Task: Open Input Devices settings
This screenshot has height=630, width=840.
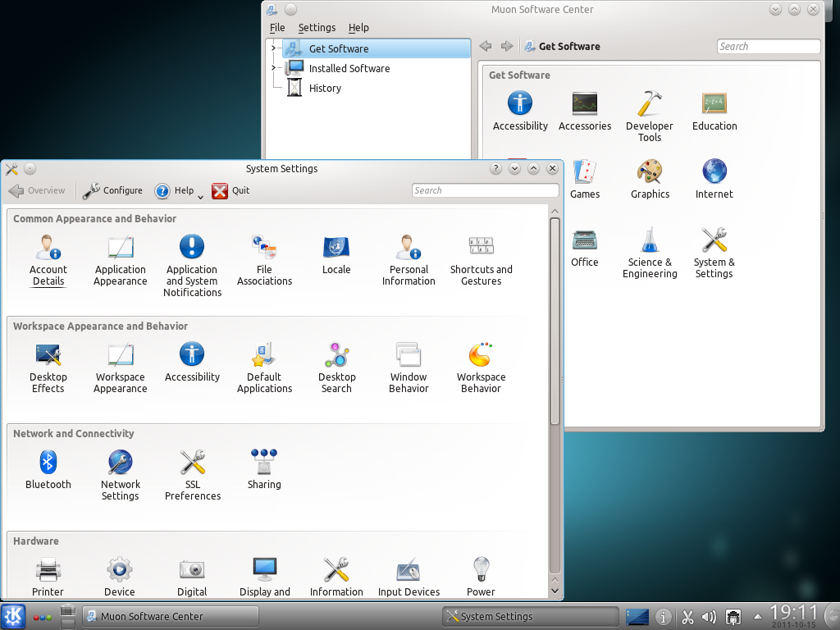Action: [x=409, y=577]
